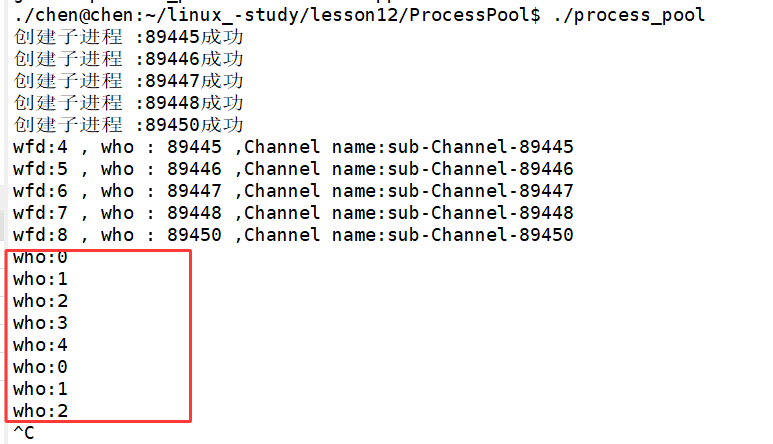Click the last who:2 line
The image size is (773, 444).
pyautogui.click(x=40, y=411)
